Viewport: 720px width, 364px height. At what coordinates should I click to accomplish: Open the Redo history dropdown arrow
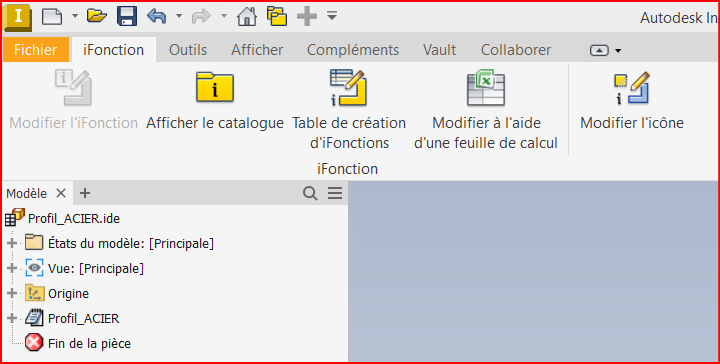point(224,17)
